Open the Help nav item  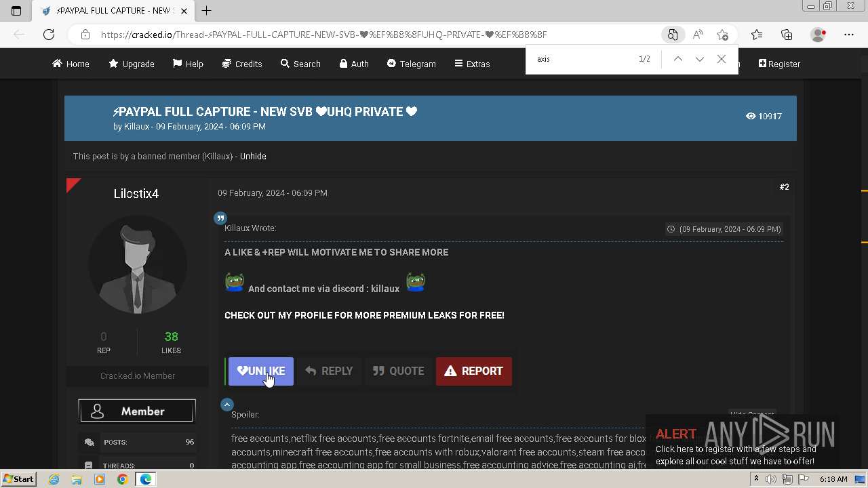(x=188, y=64)
